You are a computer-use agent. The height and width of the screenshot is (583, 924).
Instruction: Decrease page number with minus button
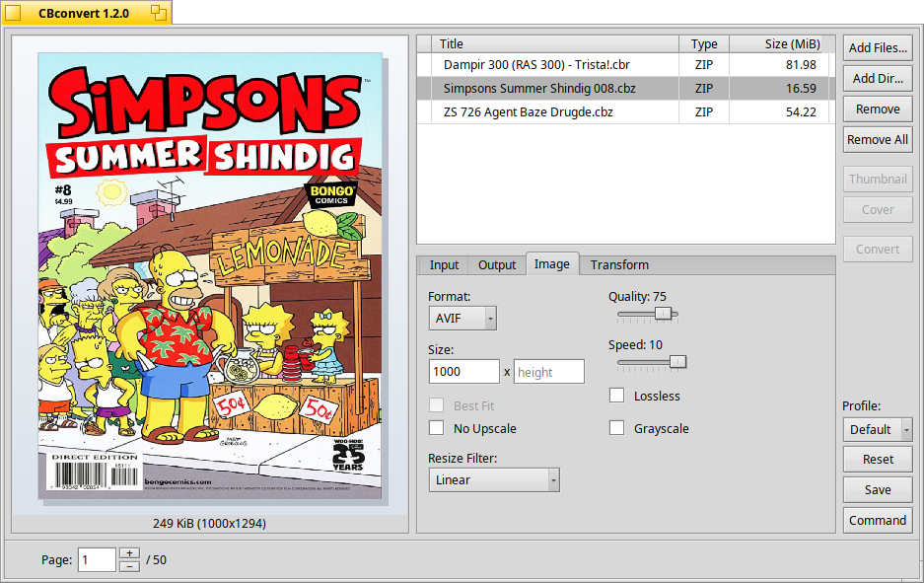129,566
